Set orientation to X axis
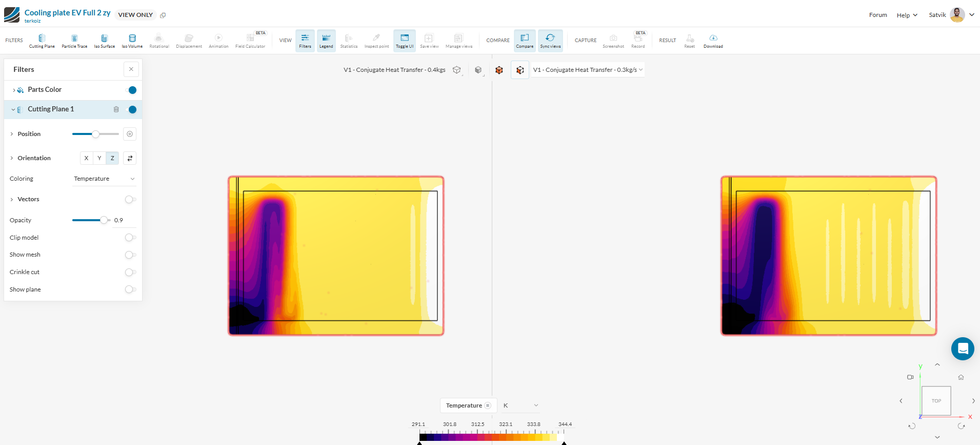 (86, 158)
